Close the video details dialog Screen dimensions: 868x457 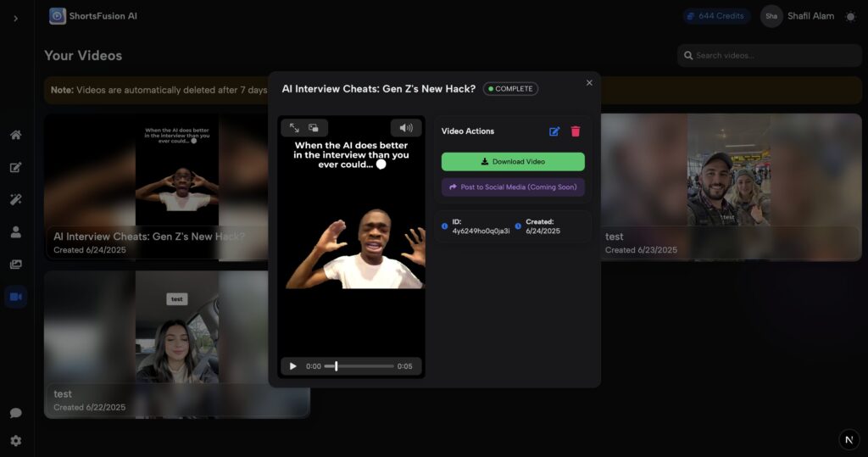coord(589,82)
